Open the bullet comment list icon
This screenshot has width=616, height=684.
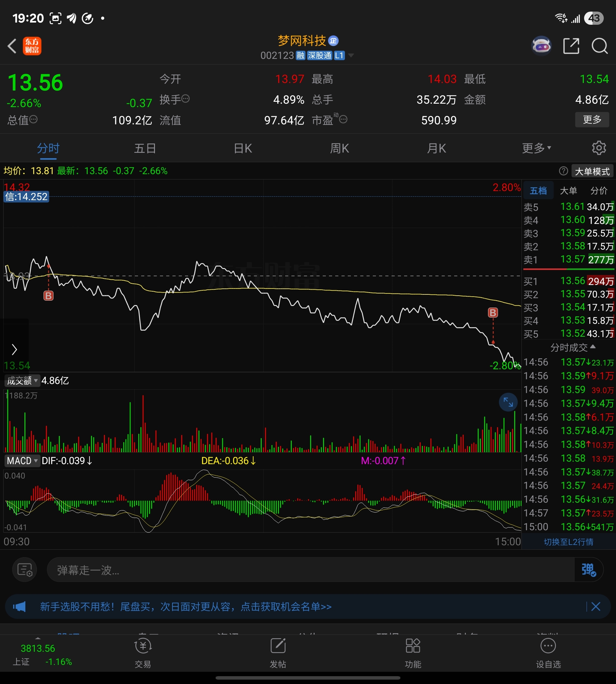(x=25, y=570)
